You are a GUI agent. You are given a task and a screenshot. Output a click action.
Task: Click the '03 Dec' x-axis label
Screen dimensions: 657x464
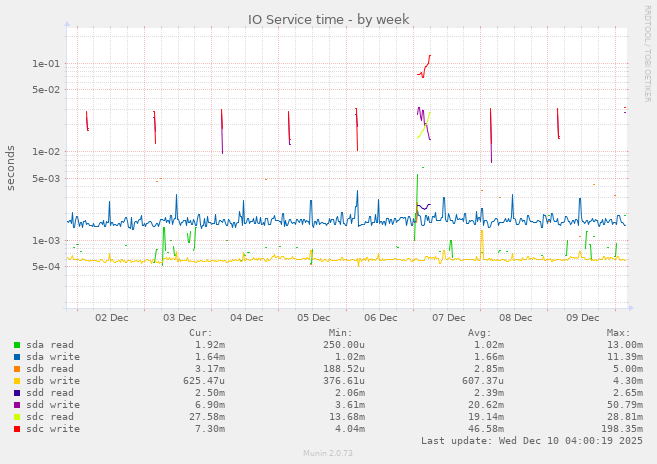tap(180, 318)
